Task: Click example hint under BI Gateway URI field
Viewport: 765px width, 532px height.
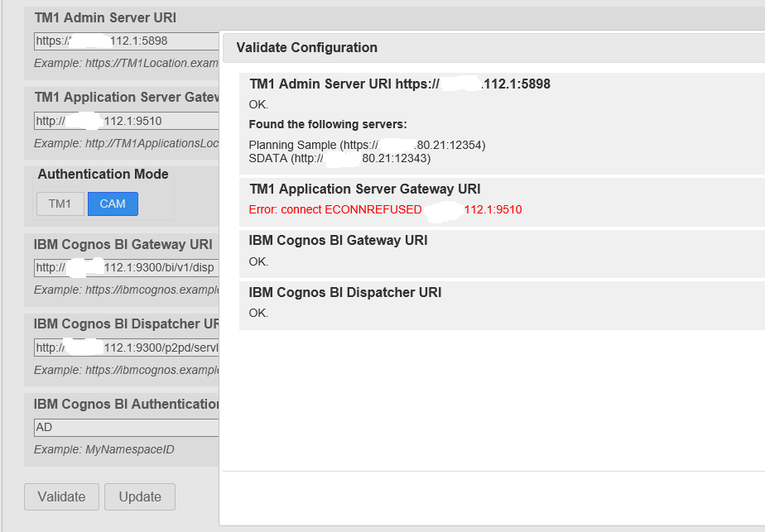Action: tap(127, 290)
